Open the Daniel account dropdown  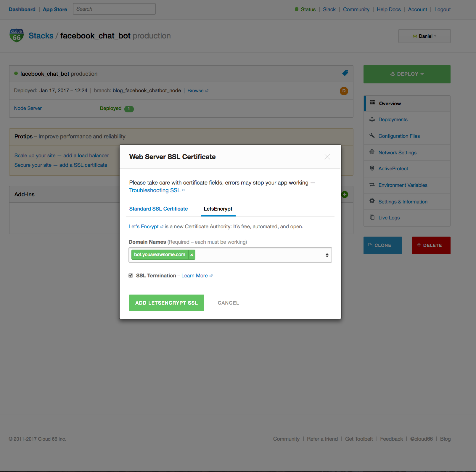pyautogui.click(x=424, y=36)
